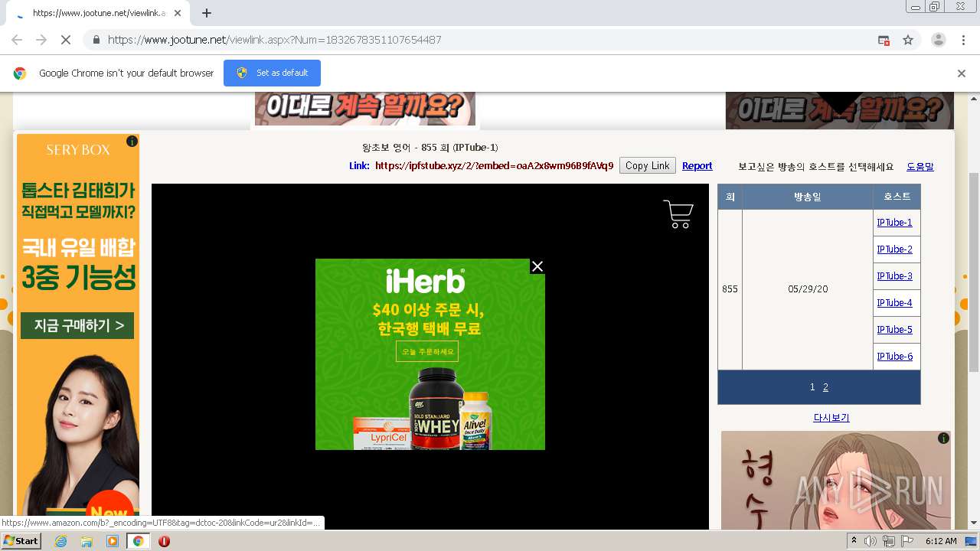Screen dimensions: 980x551
Task: Click the scrollbar down arrow
Action: (x=974, y=523)
